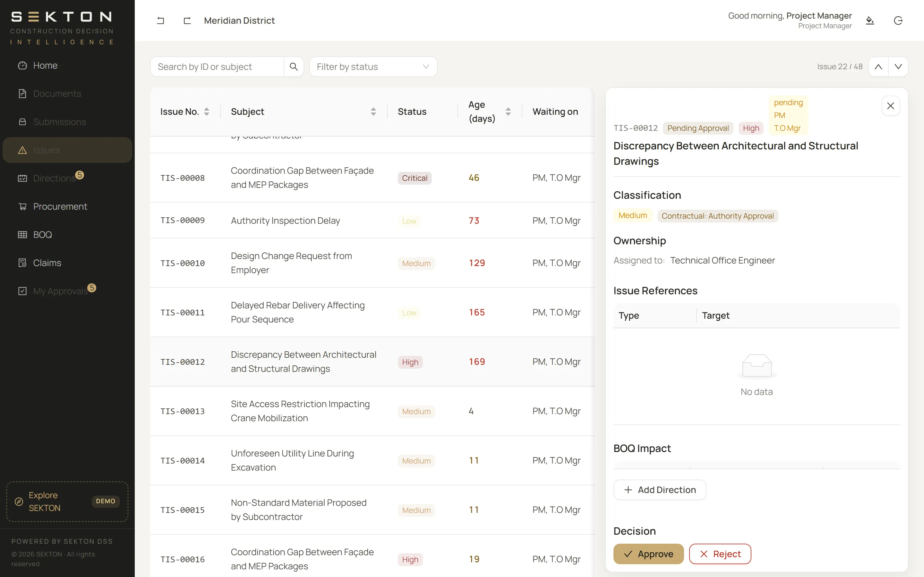Click the theme fill icon near greeting
Screen dimensions: 924x577
[870, 21]
